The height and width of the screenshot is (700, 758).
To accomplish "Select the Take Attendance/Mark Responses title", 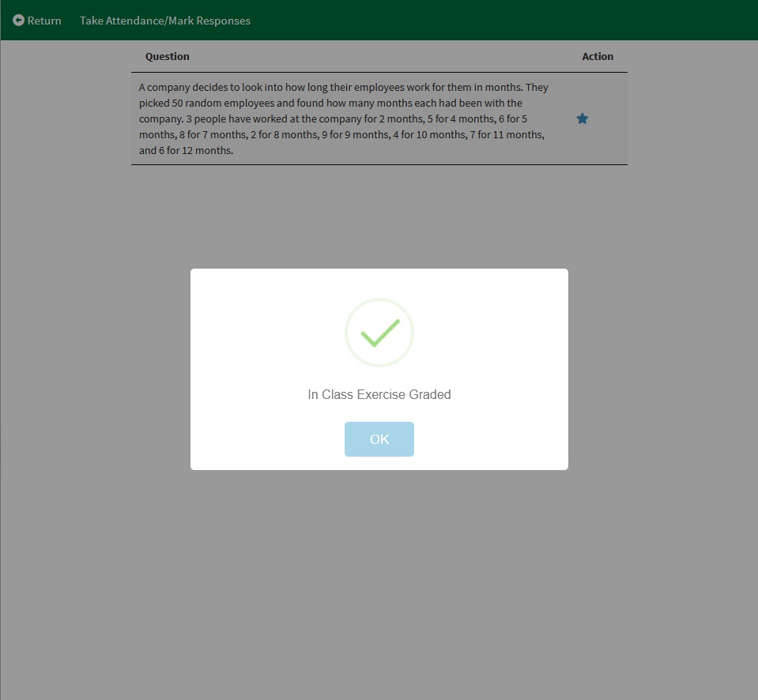I will (164, 21).
